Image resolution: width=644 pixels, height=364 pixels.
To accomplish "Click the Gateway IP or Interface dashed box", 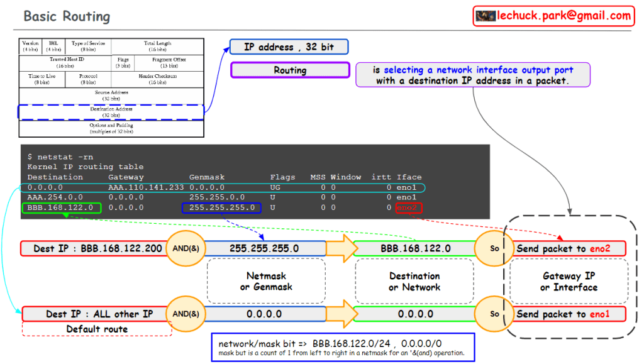I will point(569,282).
